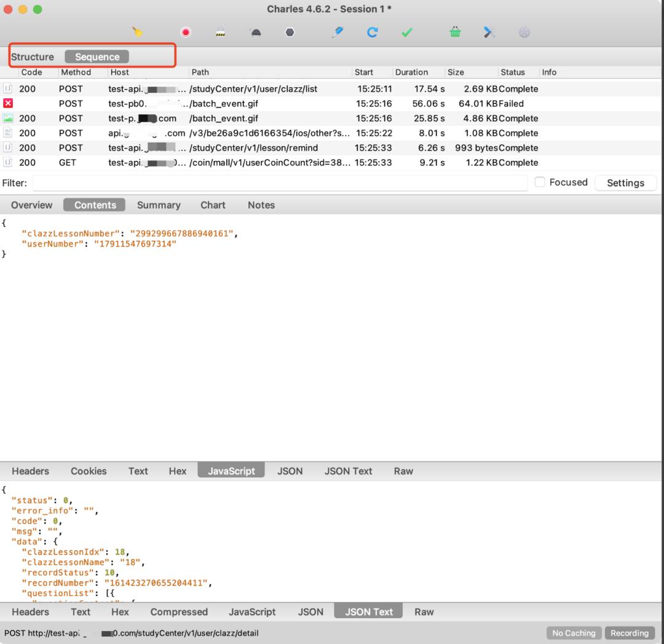Select the failed batch_event.gif request row
Image resolution: width=664 pixels, height=644 pixels.
coord(224,103)
